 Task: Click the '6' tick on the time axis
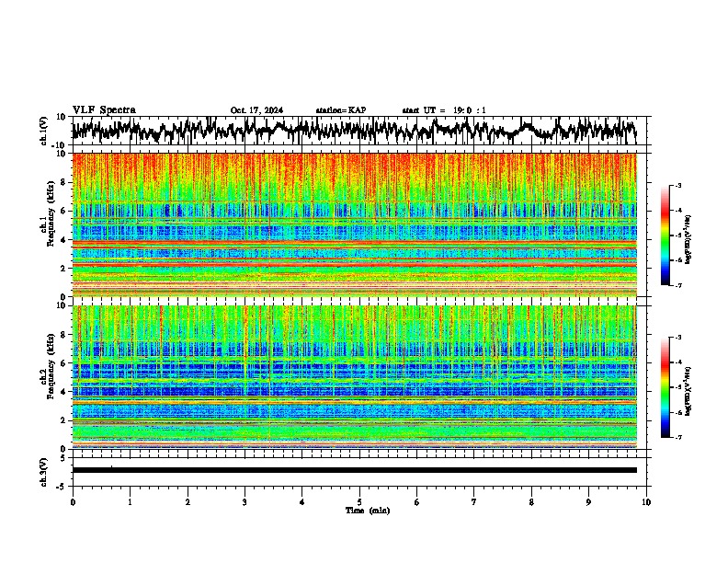417,502
